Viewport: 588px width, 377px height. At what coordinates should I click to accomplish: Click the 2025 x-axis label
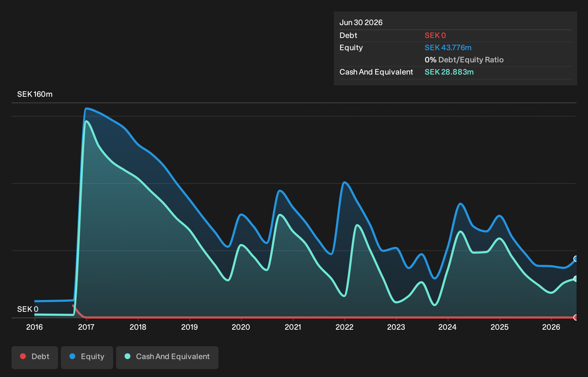(x=500, y=327)
